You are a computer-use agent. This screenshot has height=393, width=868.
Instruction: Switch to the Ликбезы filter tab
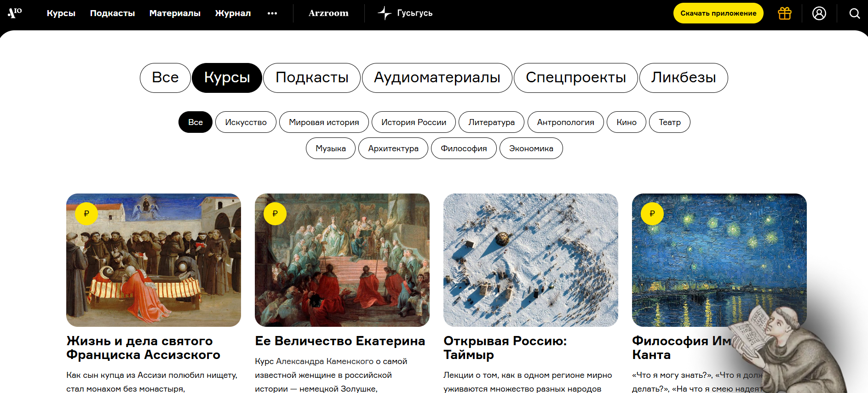(684, 78)
